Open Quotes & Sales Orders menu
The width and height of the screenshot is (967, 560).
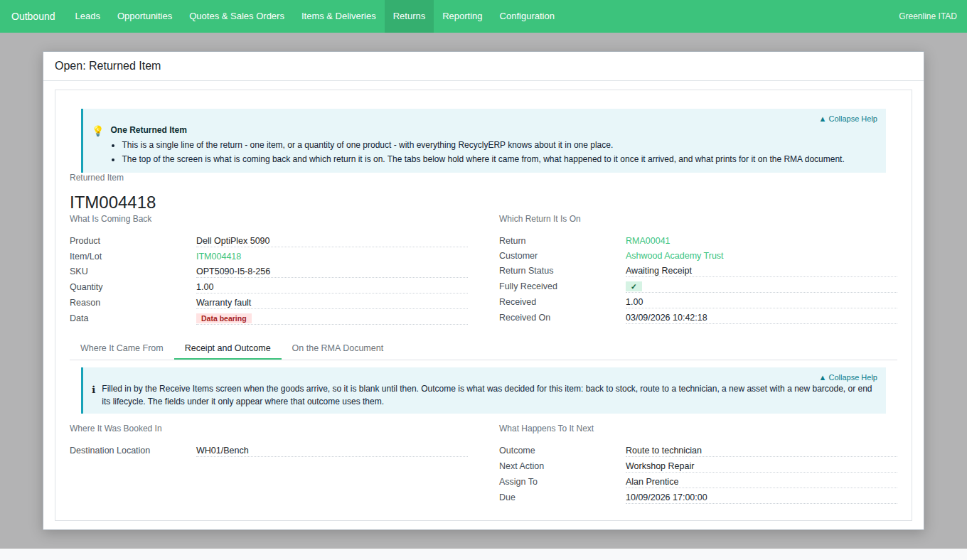pyautogui.click(x=237, y=16)
